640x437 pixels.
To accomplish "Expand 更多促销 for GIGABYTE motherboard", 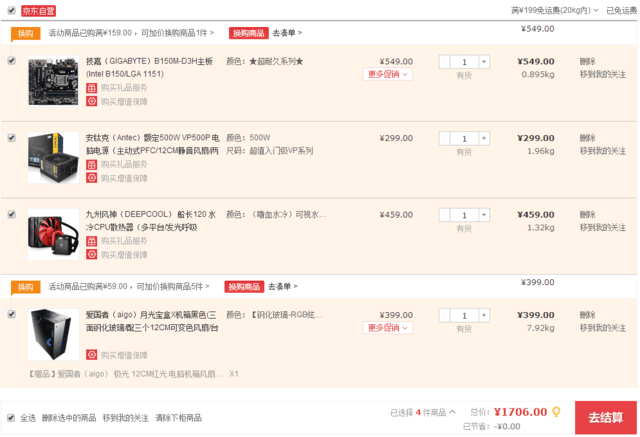I will 388,74.
